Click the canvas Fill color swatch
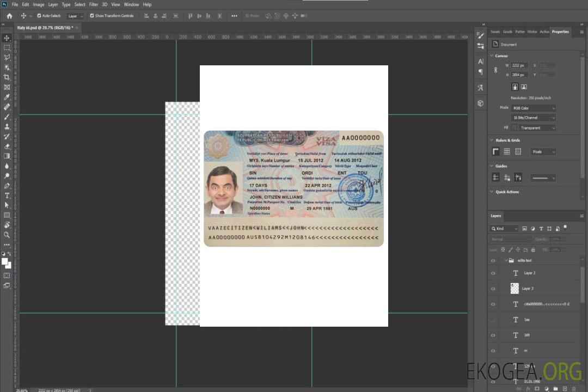This screenshot has width=588, height=392. pyautogui.click(x=514, y=128)
